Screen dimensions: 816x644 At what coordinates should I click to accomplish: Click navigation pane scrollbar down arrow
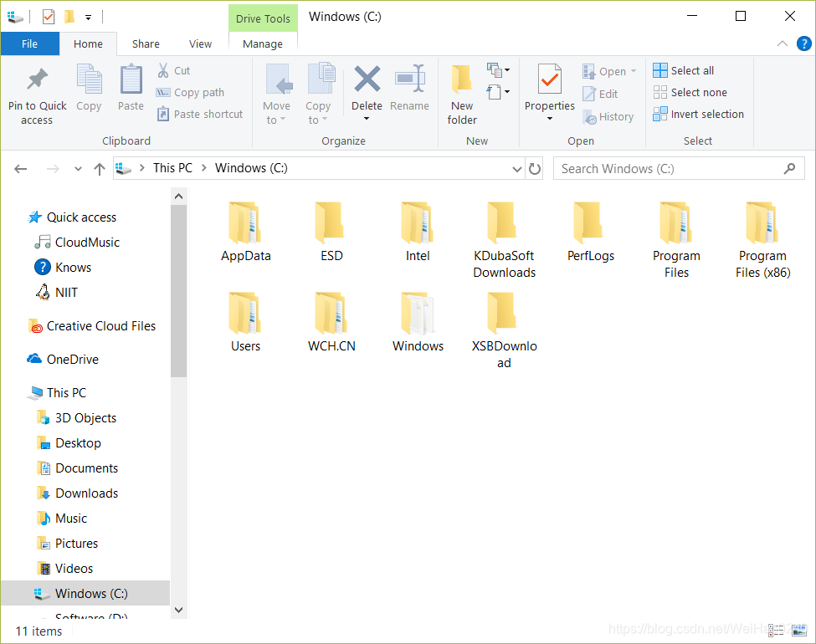pyautogui.click(x=178, y=611)
